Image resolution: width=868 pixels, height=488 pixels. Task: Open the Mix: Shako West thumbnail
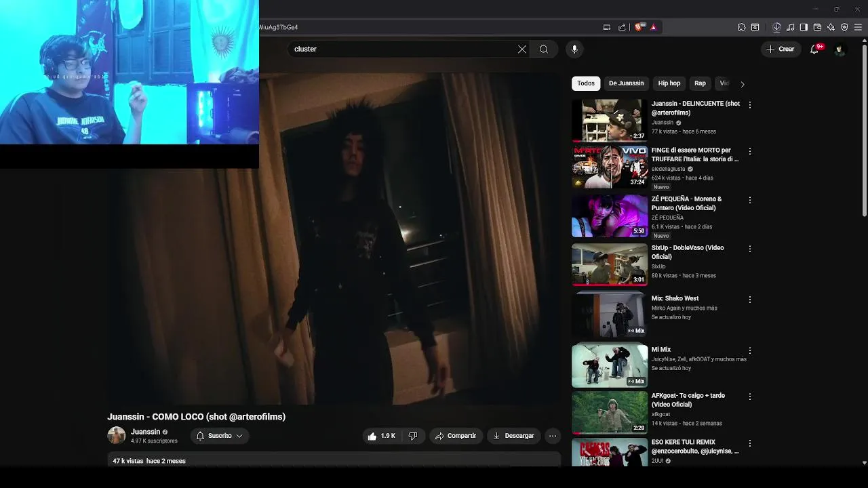610,314
